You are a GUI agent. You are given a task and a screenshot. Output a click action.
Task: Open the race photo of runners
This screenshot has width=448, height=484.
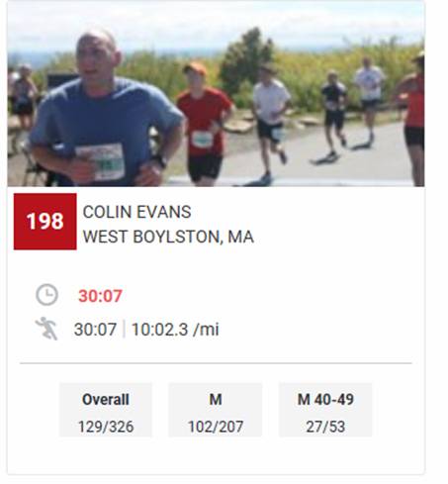[216, 94]
